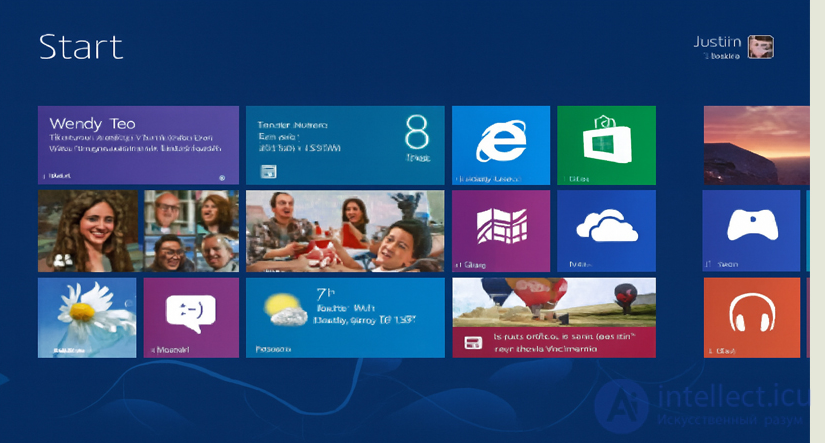The image size is (825, 443).
Task: Open the Xbox Games controller tile
Action: 751,231
